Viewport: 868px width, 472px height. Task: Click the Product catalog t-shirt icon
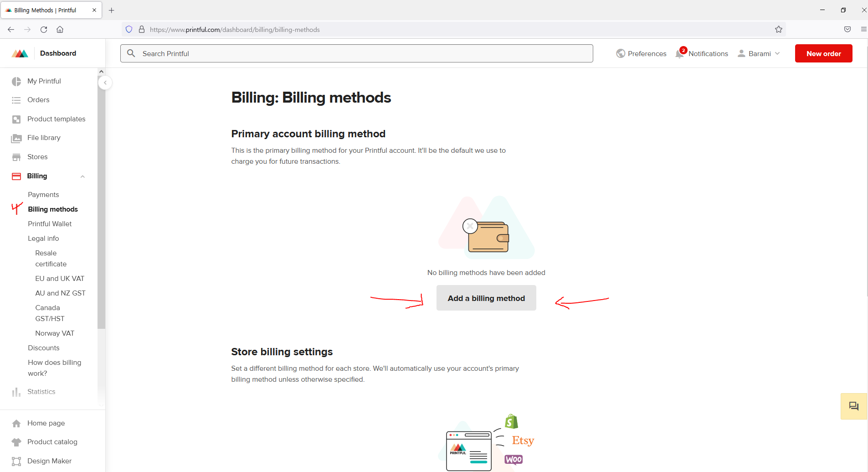click(x=16, y=442)
